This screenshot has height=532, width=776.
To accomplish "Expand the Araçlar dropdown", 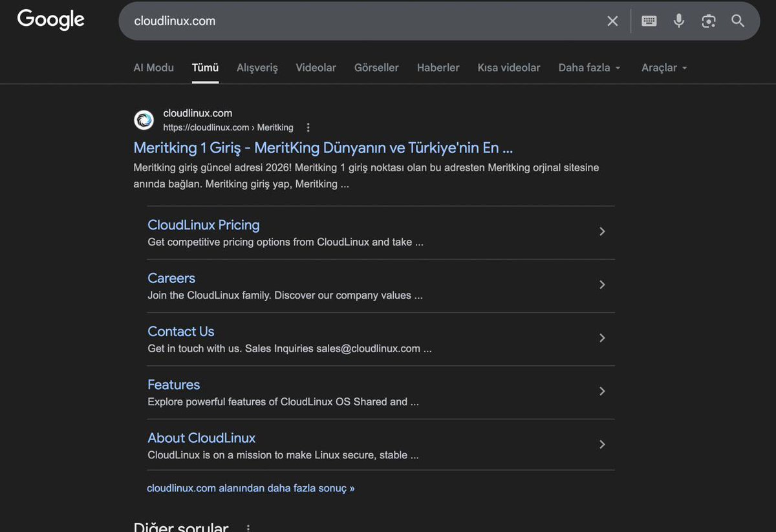I will point(664,67).
